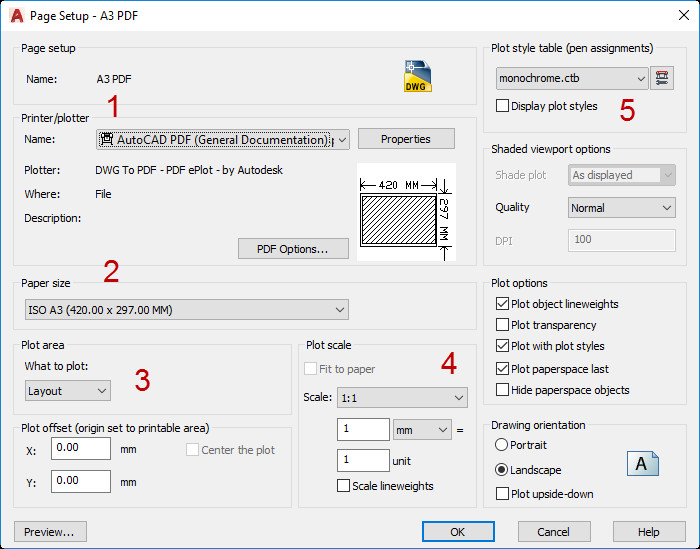Open the shaded viewport Quality dropdown
The image size is (700, 549).
(x=622, y=208)
